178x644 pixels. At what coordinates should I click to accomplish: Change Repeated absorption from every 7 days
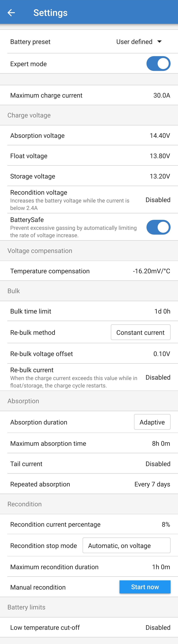point(89,484)
